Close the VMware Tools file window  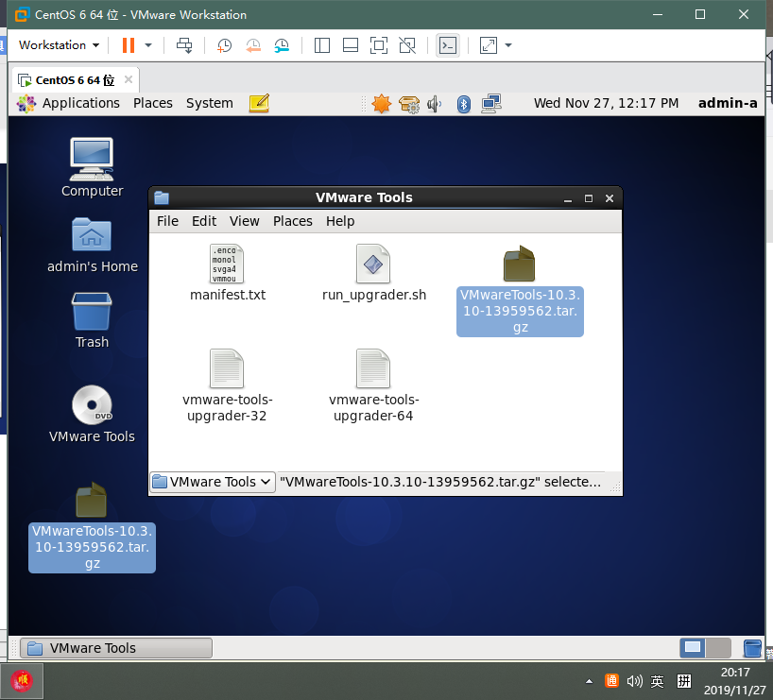(610, 198)
